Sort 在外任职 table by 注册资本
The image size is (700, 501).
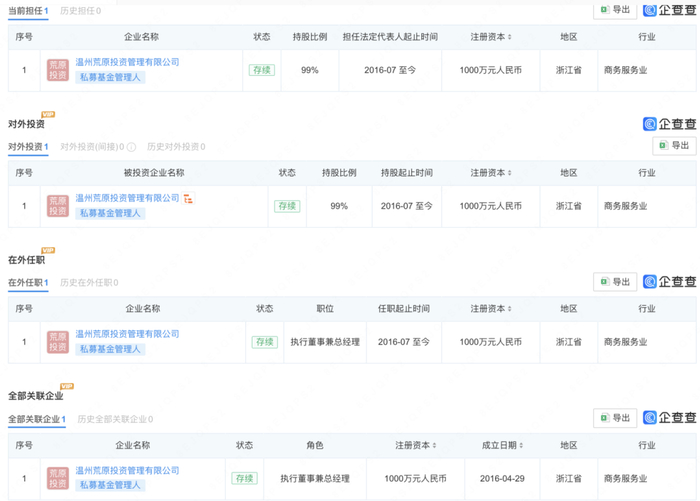510,309
